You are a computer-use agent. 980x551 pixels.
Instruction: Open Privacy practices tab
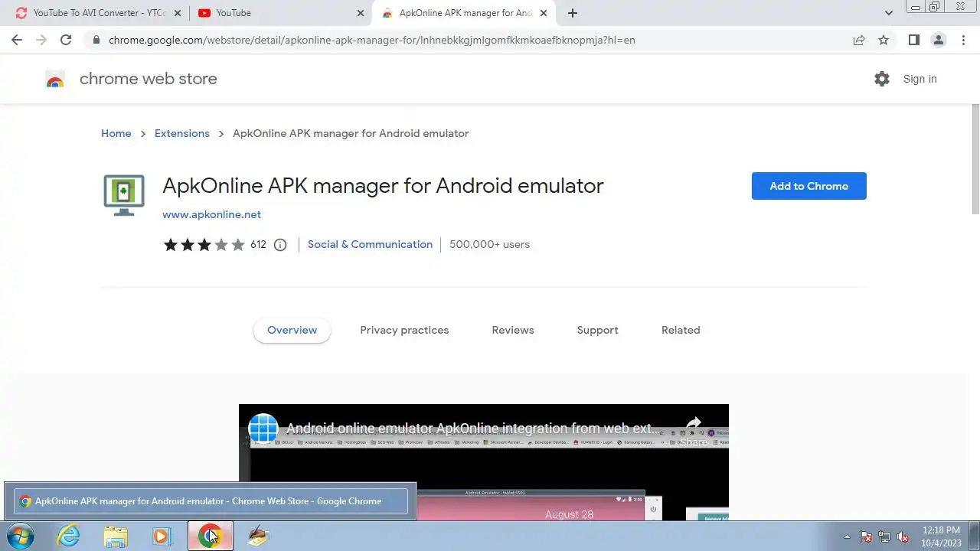coord(404,330)
